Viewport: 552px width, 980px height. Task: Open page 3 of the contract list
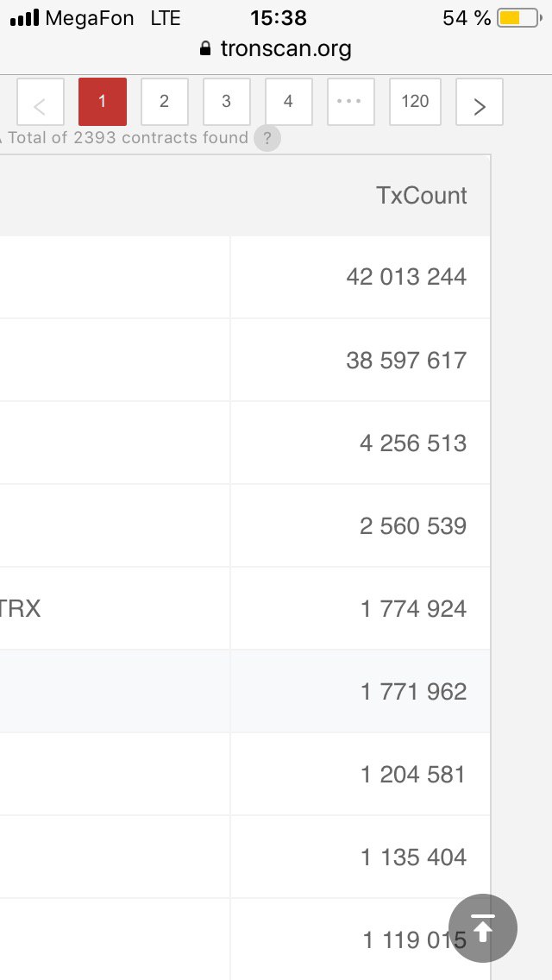click(x=226, y=102)
